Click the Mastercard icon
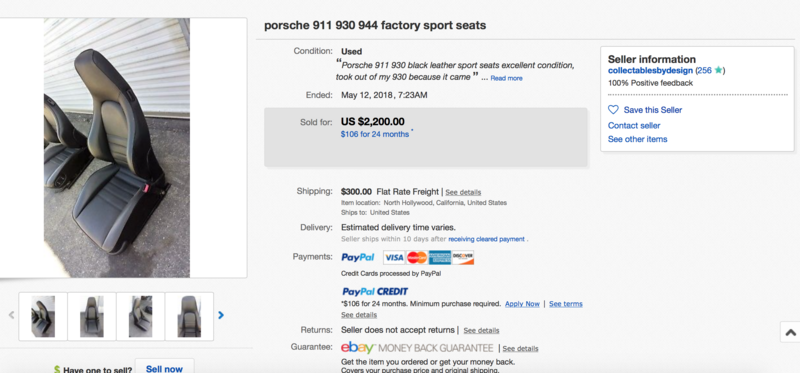Image resolution: width=800 pixels, height=373 pixels. [417, 258]
